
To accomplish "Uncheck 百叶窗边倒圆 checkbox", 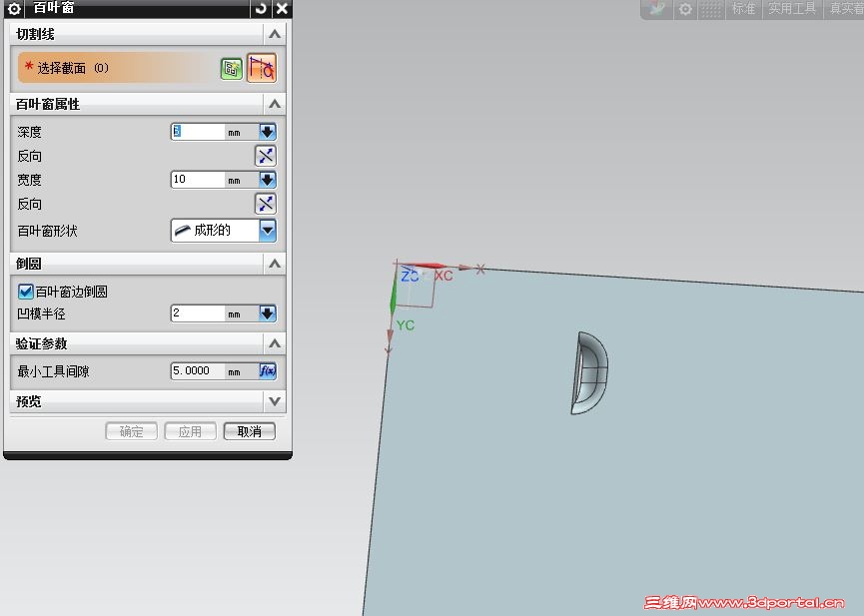I will point(25,292).
